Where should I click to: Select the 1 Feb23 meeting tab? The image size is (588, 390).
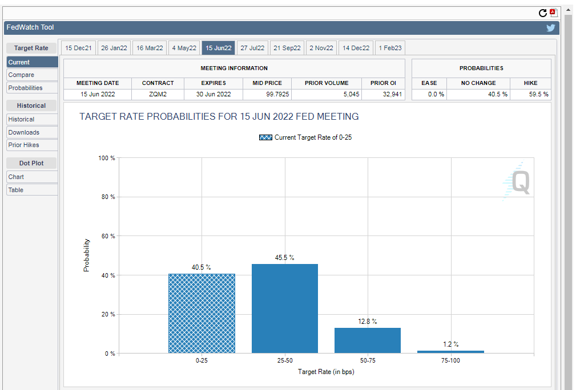pyautogui.click(x=390, y=48)
